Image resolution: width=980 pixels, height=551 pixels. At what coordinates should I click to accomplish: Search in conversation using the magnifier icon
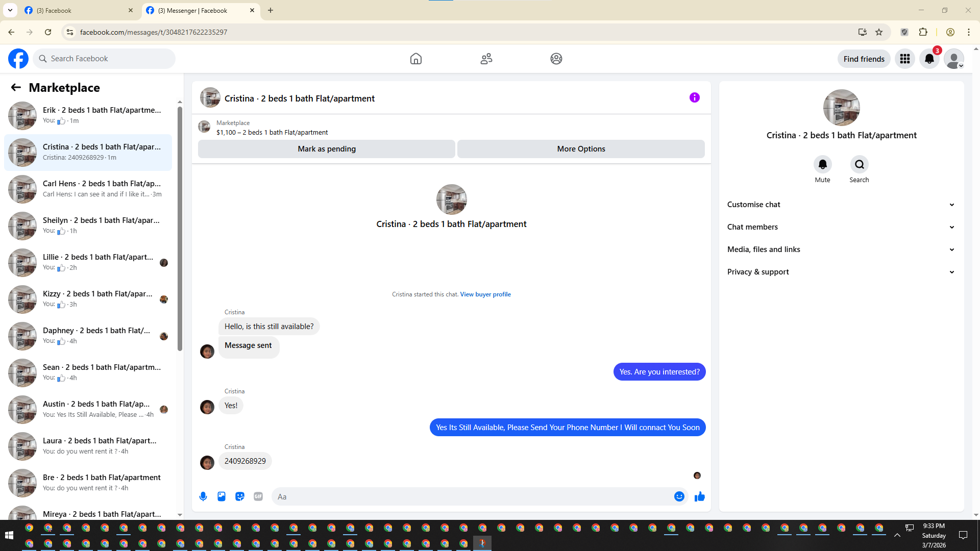click(860, 164)
